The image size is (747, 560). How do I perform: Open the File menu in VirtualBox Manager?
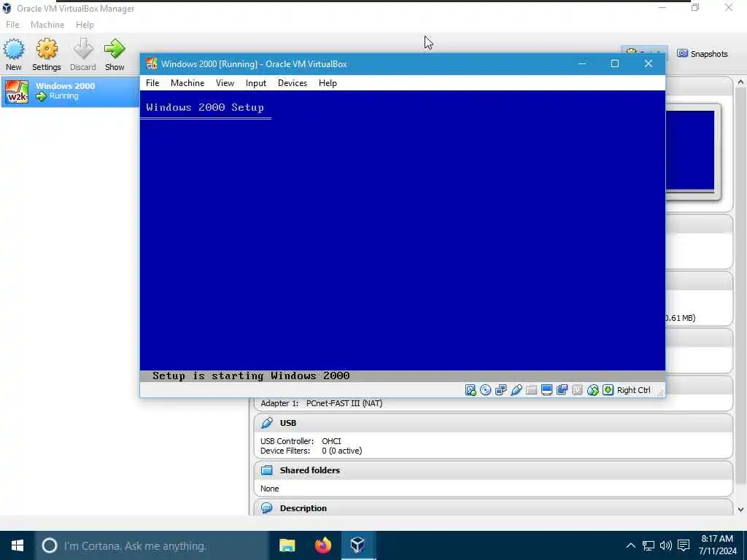pos(12,25)
